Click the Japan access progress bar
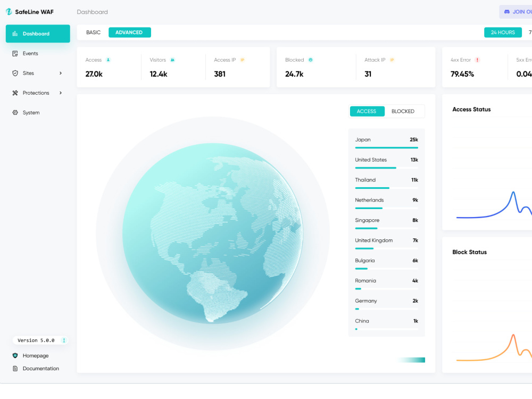This screenshot has height=399, width=532. (386, 148)
